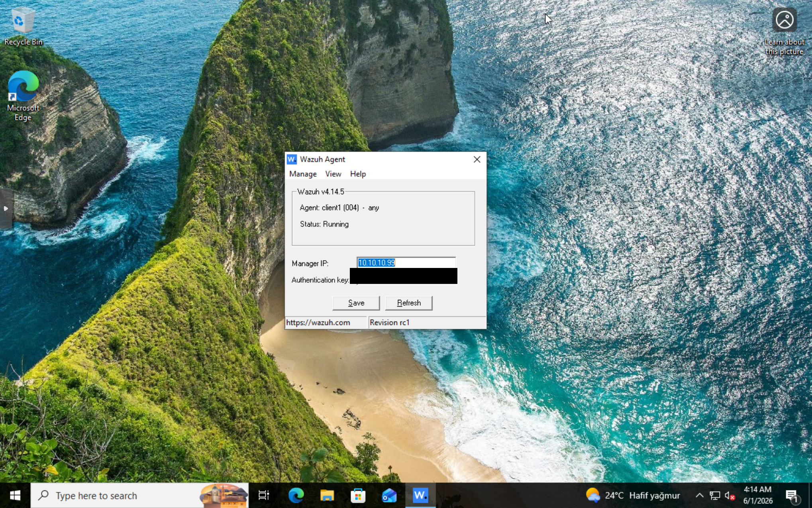
Task: Click the network tray icon
Action: pyautogui.click(x=715, y=496)
